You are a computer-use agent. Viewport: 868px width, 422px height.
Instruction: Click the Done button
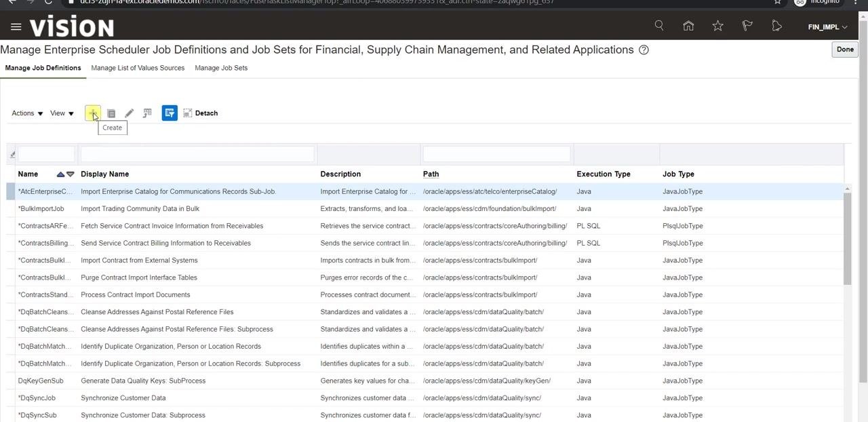point(845,50)
